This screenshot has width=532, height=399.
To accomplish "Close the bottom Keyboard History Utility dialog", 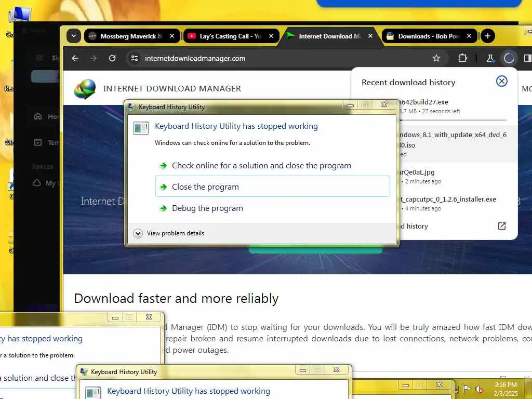I will point(336,369).
